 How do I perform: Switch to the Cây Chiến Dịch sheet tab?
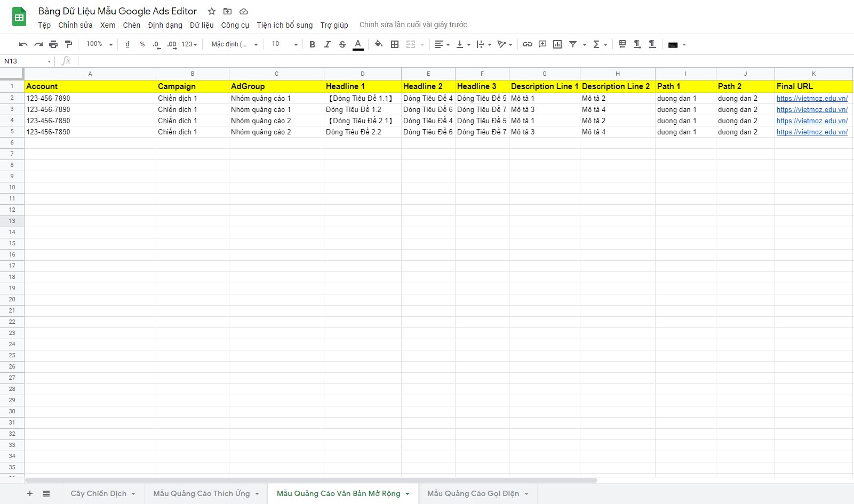coord(99,493)
